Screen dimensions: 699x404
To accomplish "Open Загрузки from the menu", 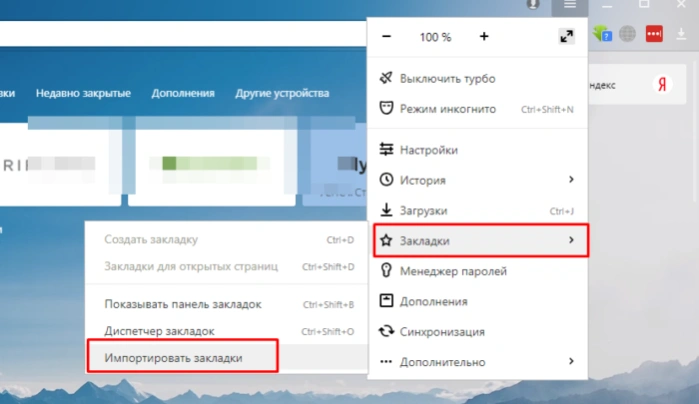I will coord(477,210).
